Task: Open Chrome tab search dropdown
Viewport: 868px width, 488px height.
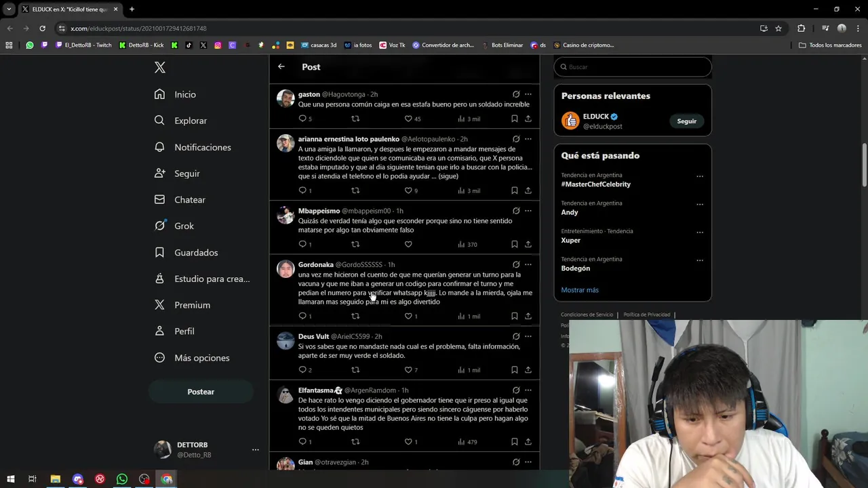Action: [x=9, y=9]
